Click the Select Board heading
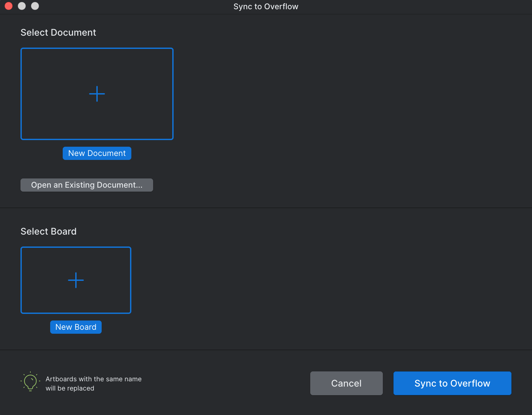Viewport: 532px width, 415px height. click(49, 231)
